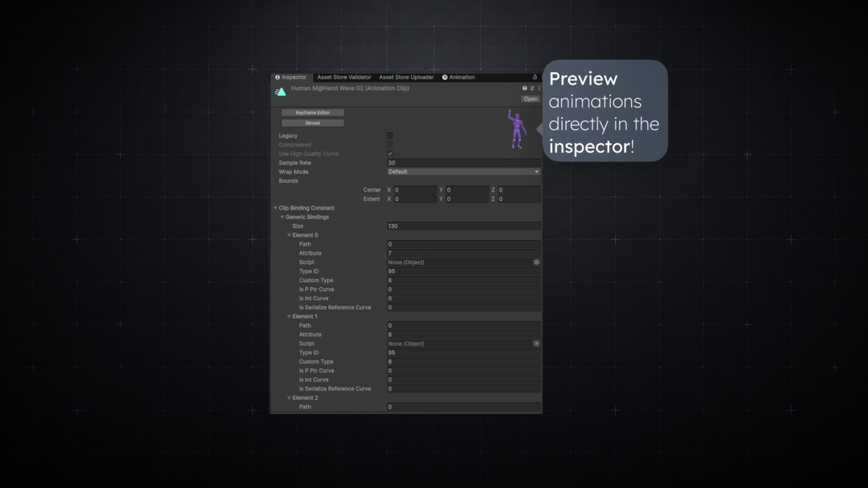Collapse the Element 2 foldout
Viewport: 868px width, 488px height.
click(289, 398)
